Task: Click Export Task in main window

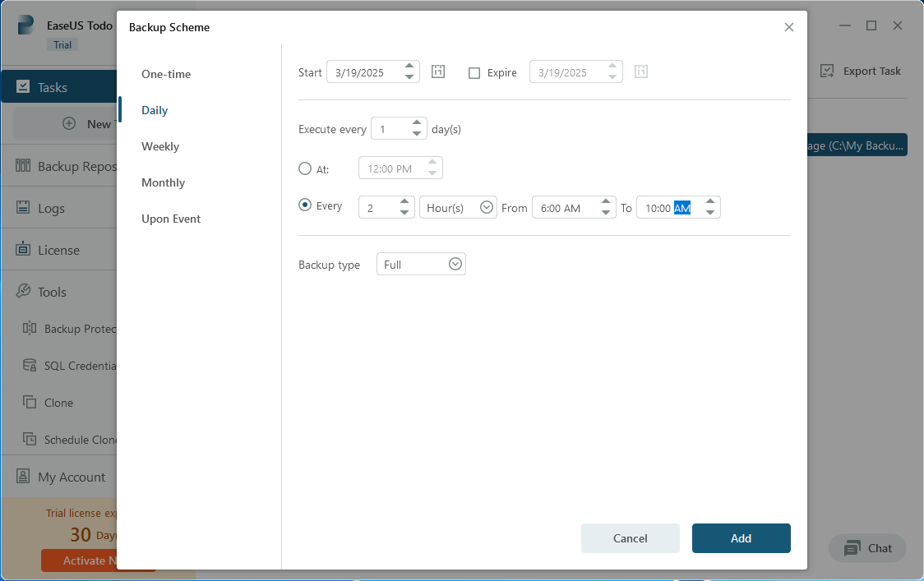Action: click(x=861, y=71)
